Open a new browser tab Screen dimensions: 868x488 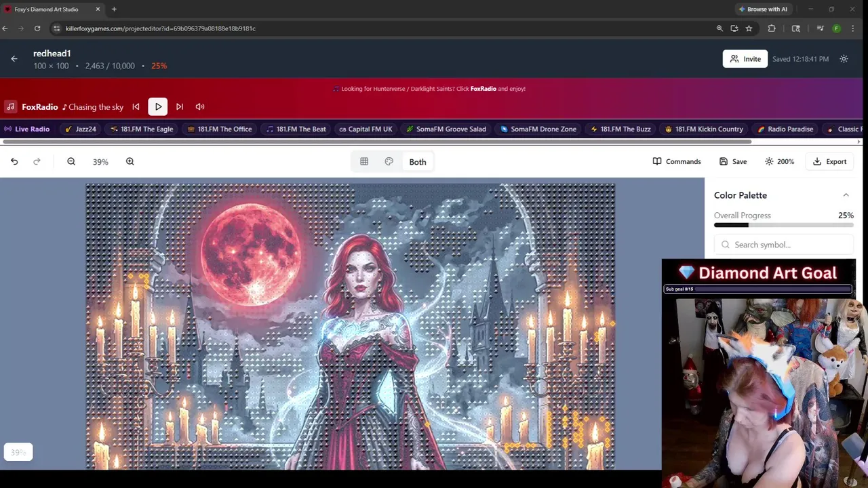coord(114,9)
